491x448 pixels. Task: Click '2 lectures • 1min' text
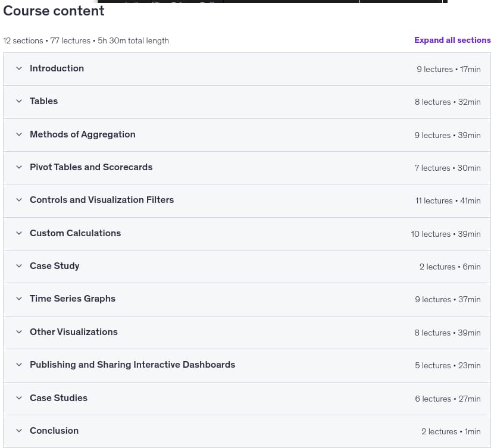coord(451,432)
